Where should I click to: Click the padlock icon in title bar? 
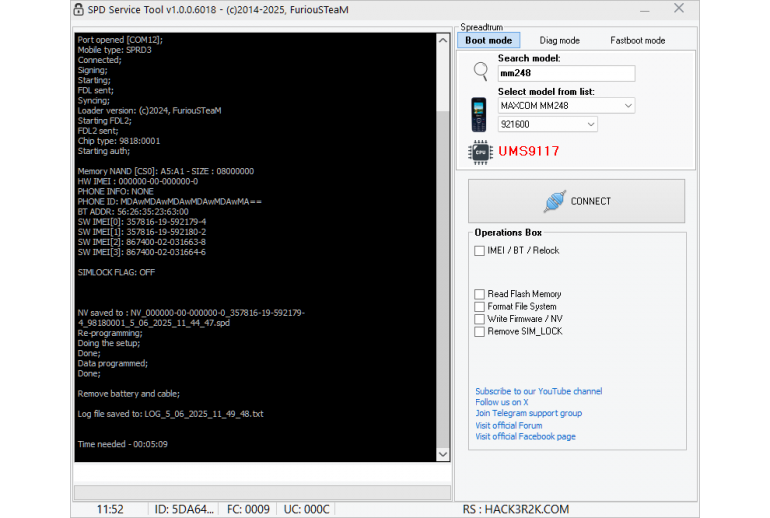point(78,9)
